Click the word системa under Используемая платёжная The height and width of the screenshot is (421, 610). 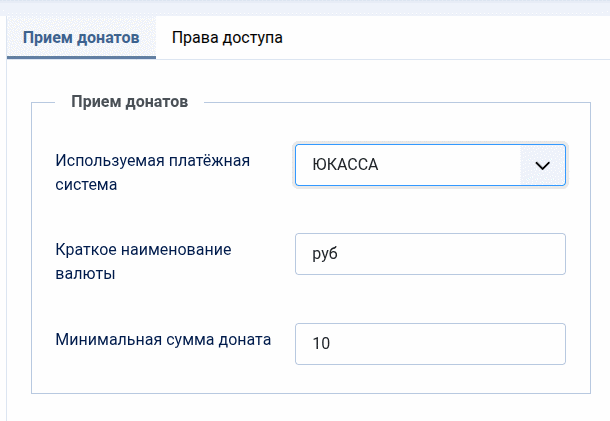click(87, 185)
